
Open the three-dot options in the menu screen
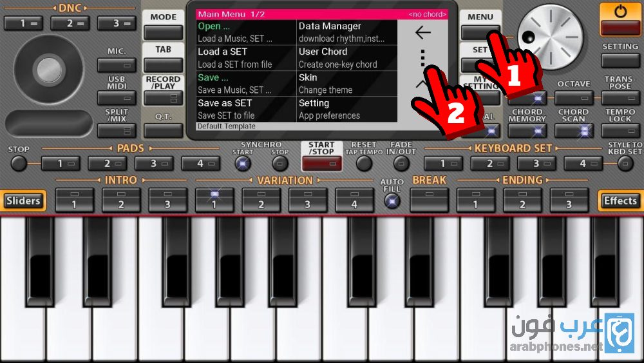coord(422,58)
